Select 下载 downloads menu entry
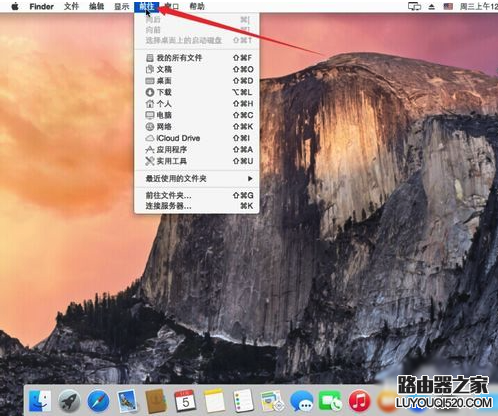The image size is (498, 416). point(197,92)
